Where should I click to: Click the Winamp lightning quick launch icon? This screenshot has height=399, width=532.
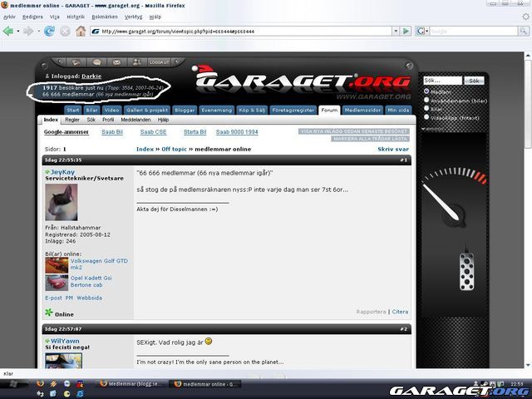coord(53,384)
